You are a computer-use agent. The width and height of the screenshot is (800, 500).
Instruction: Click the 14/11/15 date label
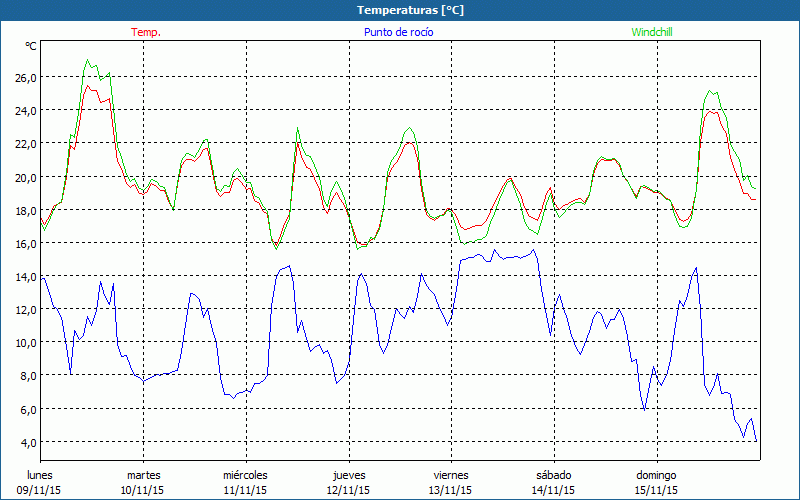point(553,490)
